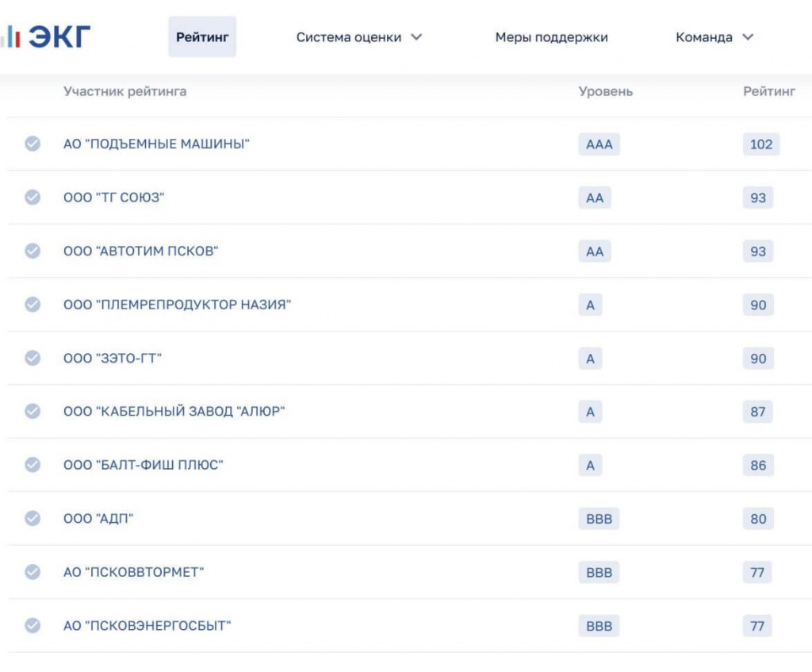Click the Уровень column header
This screenshot has width=812, height=672.
tap(605, 91)
